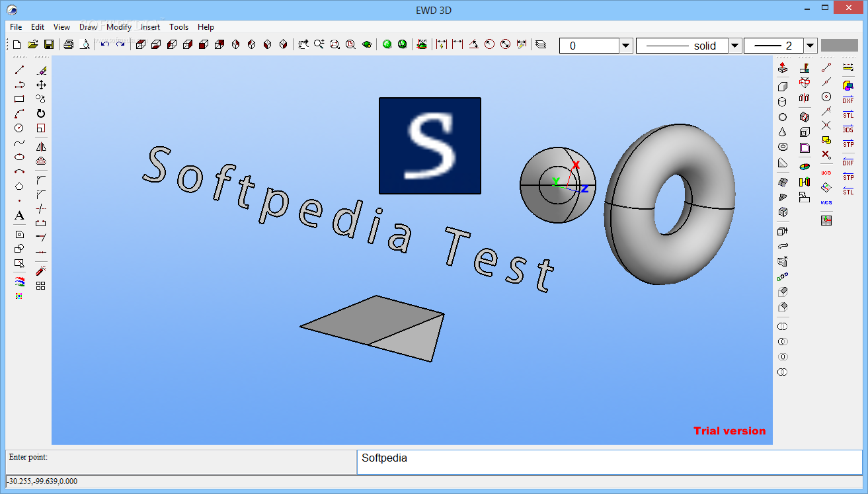The height and width of the screenshot is (494, 868).
Task: Import a DXF file
Action: pyautogui.click(x=848, y=100)
